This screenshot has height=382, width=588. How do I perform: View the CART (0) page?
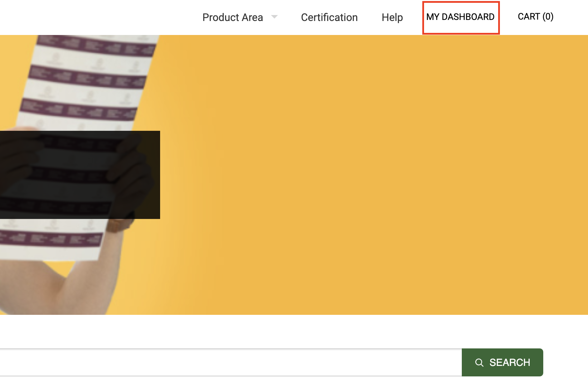tap(536, 16)
